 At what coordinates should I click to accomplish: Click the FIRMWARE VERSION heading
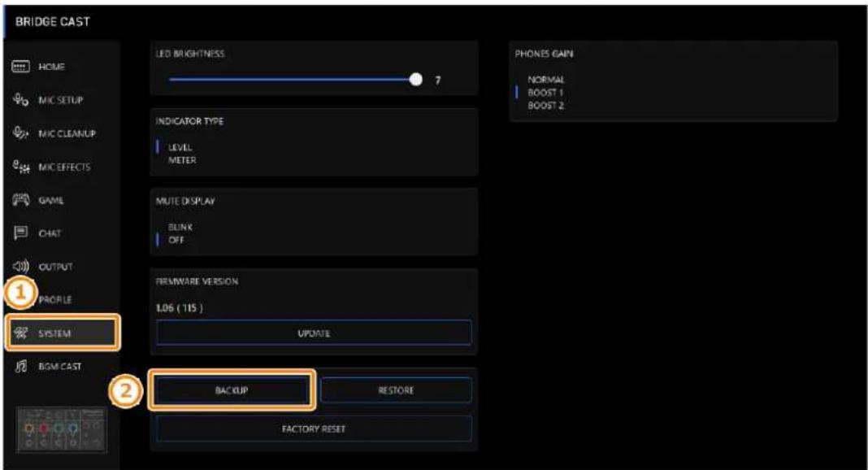[197, 281]
